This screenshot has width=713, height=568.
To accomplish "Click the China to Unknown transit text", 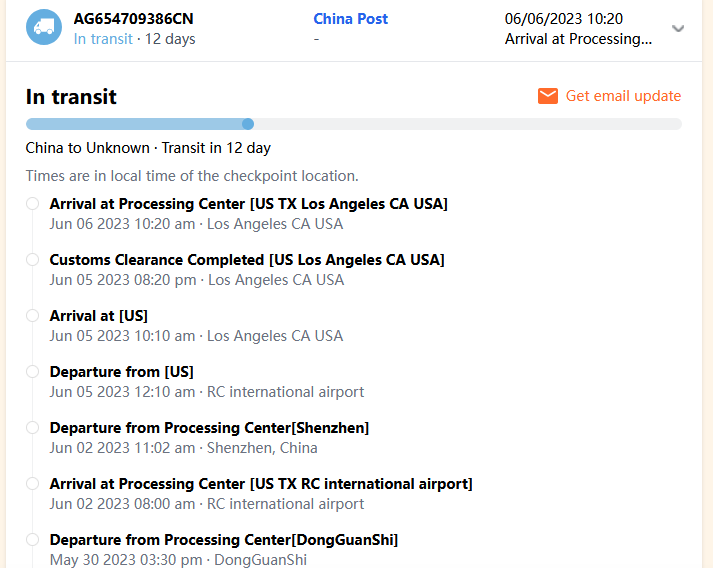I will [148, 148].
